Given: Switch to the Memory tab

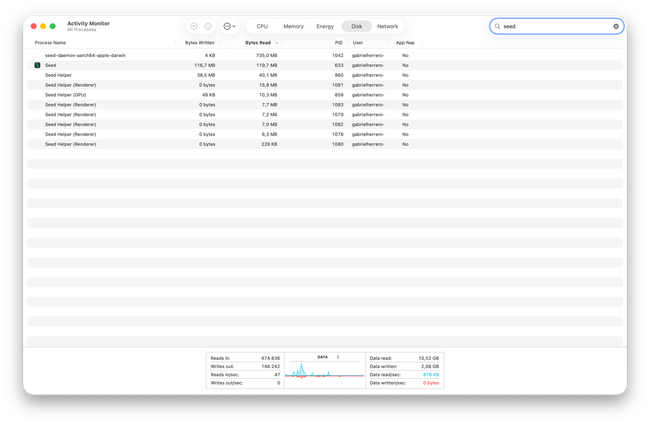Looking at the screenshot, I should click(293, 26).
